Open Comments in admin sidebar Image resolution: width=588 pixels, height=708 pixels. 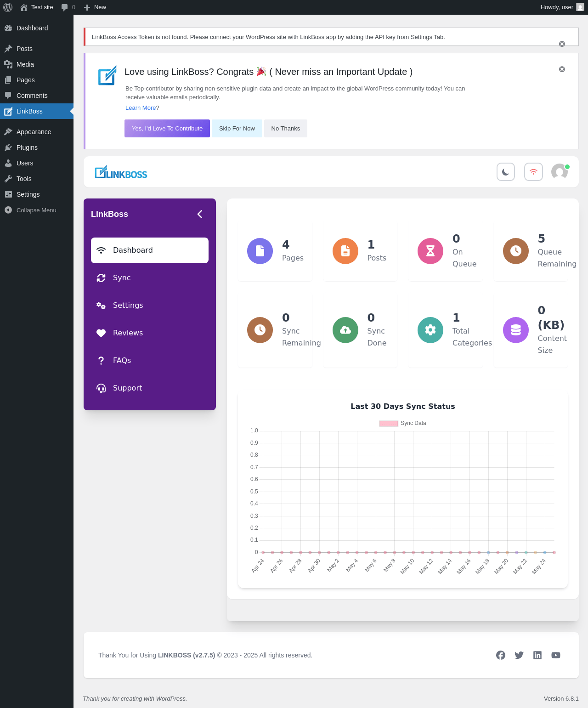point(37,96)
